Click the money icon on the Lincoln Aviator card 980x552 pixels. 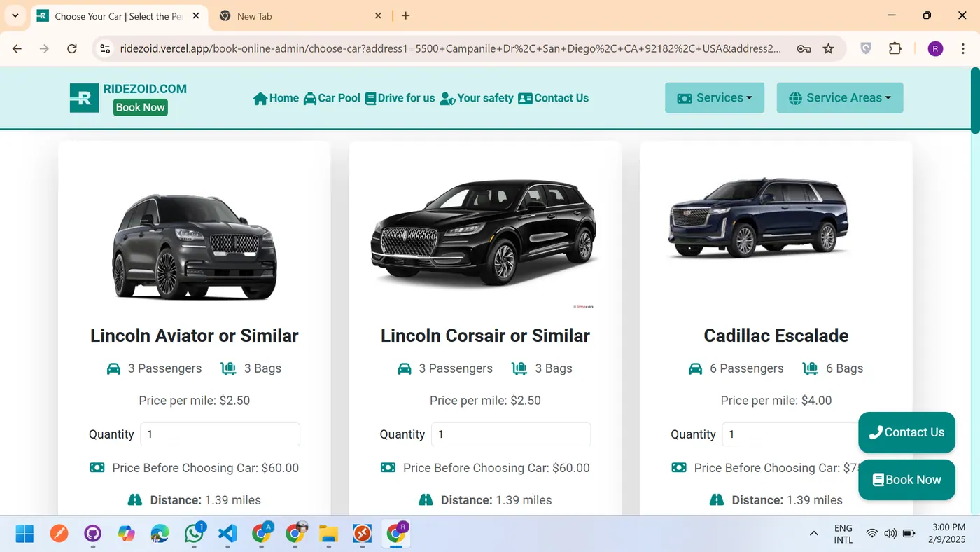pos(97,467)
